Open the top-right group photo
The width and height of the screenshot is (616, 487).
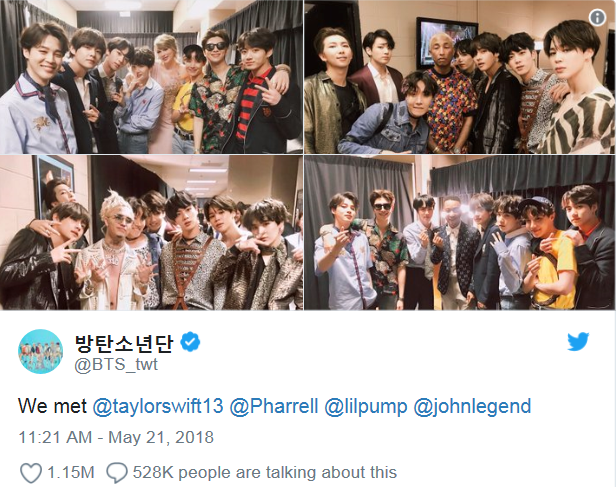coord(460,77)
